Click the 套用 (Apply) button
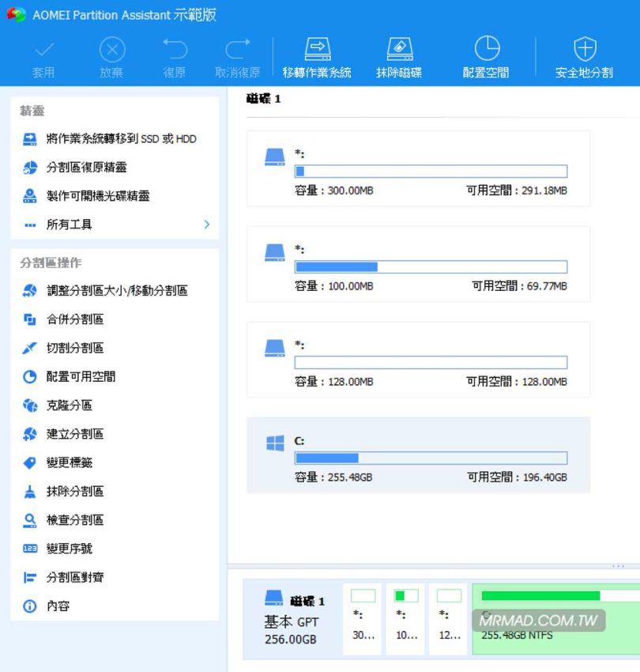Image resolution: width=640 pixels, height=672 pixels. pos(44,55)
